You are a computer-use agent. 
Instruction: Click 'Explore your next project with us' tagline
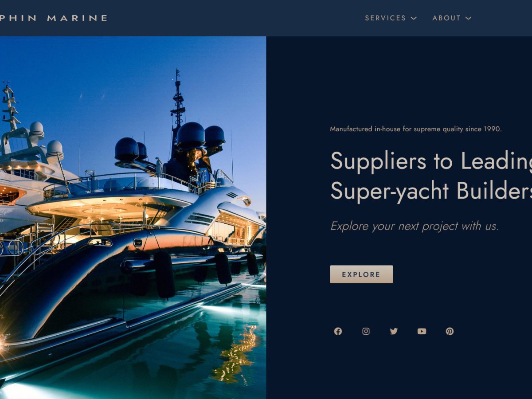(415, 226)
